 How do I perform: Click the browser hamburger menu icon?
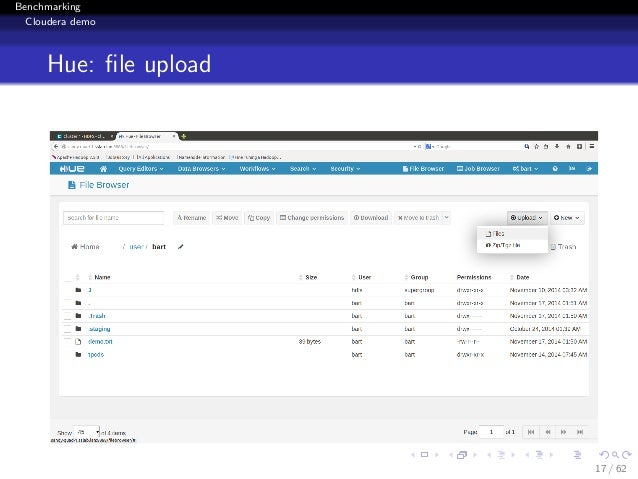click(592, 147)
